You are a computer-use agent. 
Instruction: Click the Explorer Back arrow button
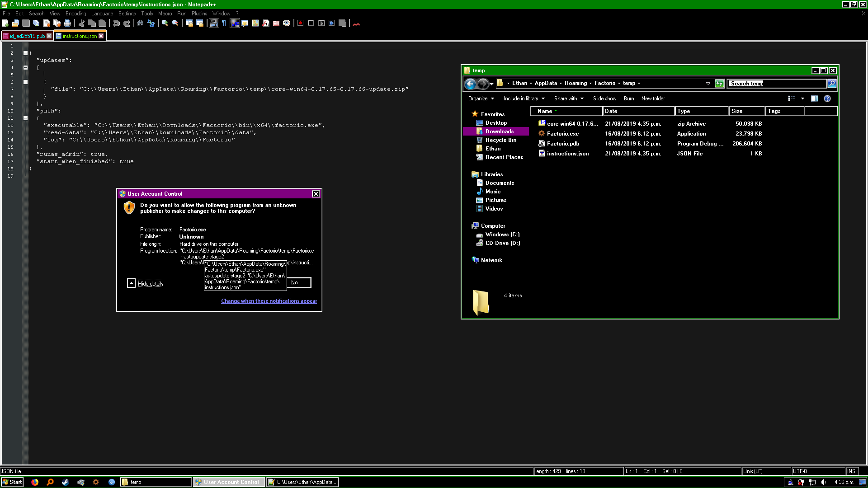470,84
